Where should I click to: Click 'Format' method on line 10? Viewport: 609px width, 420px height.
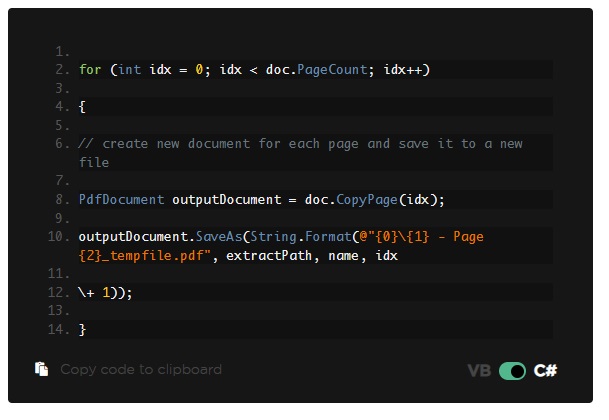coord(328,237)
